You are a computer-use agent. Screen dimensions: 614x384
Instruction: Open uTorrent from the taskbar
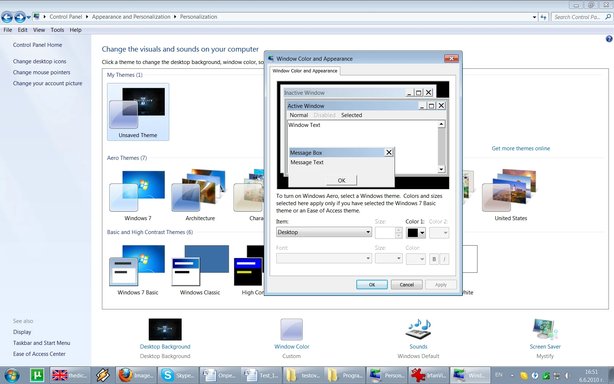(x=37, y=375)
